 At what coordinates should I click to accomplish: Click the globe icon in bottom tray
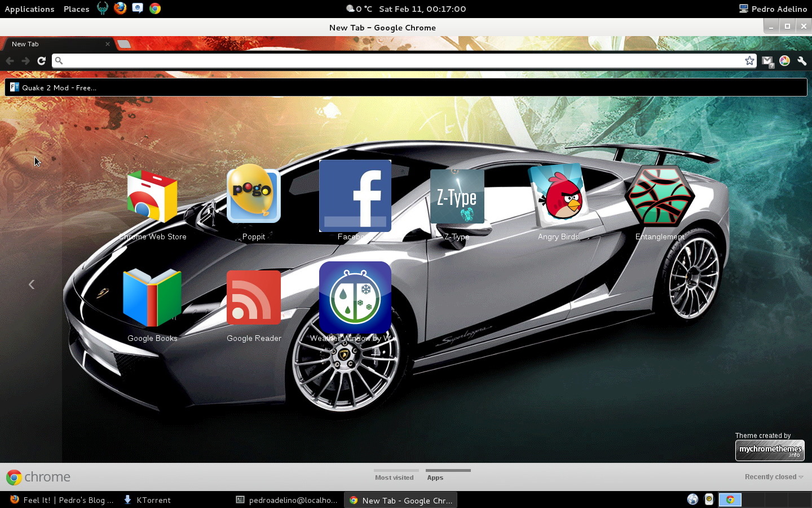[692, 500]
